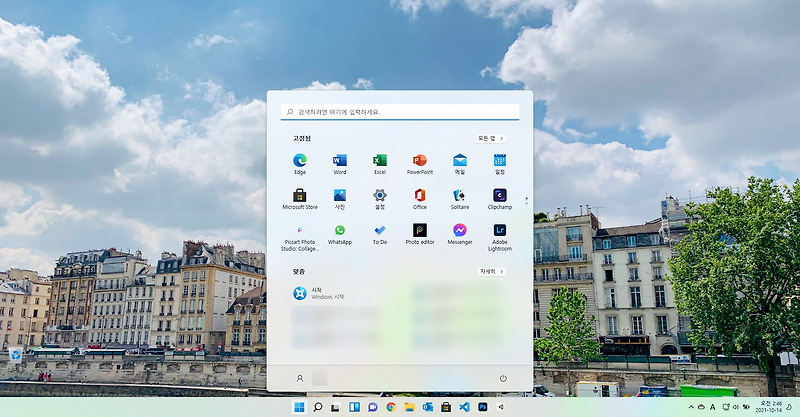The image size is (800, 417).
Task: Open Adobe Lightroom pinned app
Action: pos(499,237)
